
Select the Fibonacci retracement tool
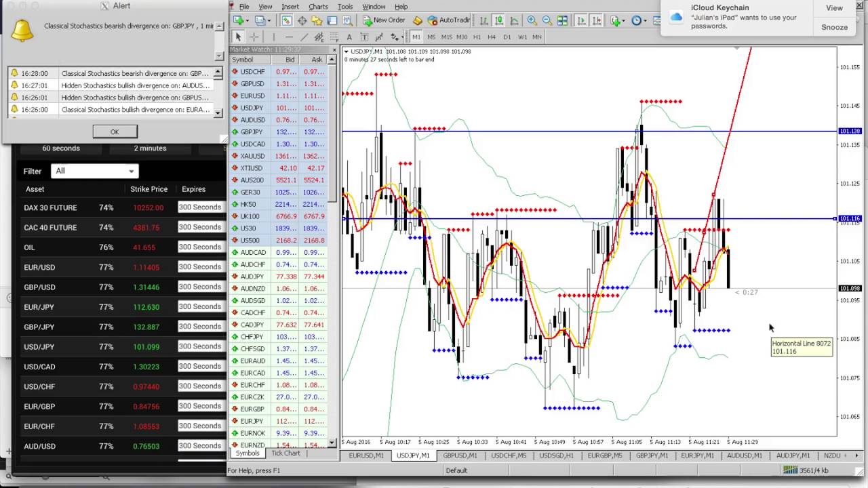334,37
